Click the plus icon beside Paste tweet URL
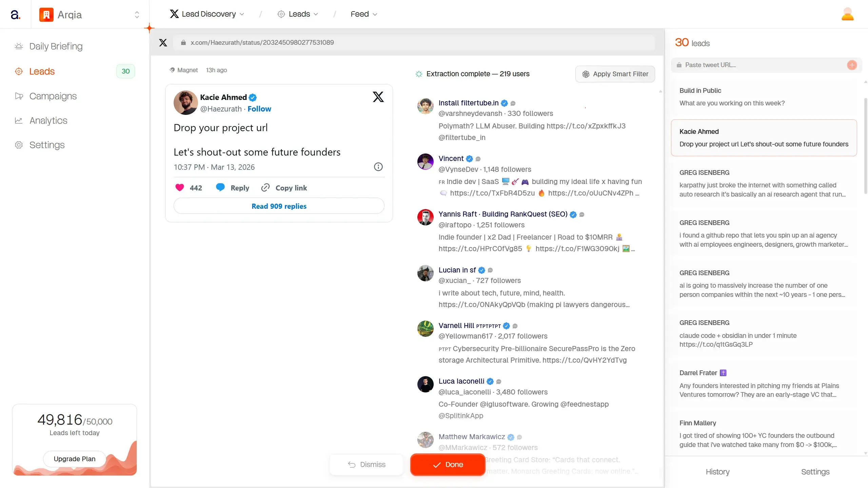The height and width of the screenshot is (488, 868). click(852, 65)
